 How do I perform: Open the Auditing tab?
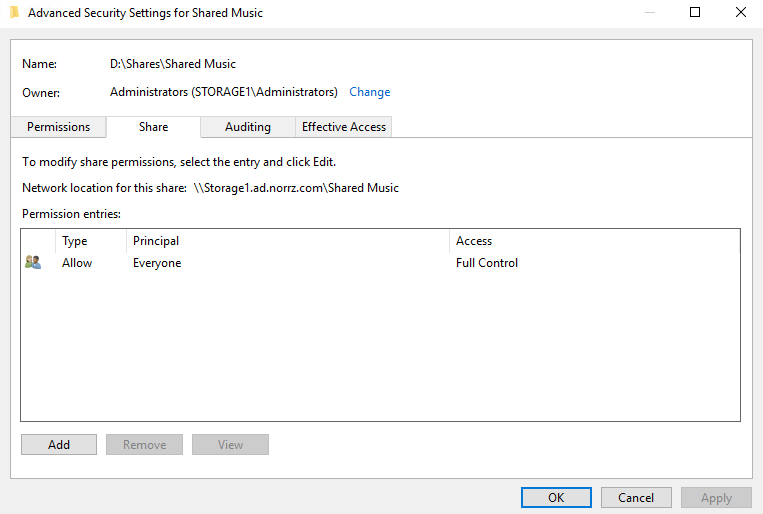[247, 127]
